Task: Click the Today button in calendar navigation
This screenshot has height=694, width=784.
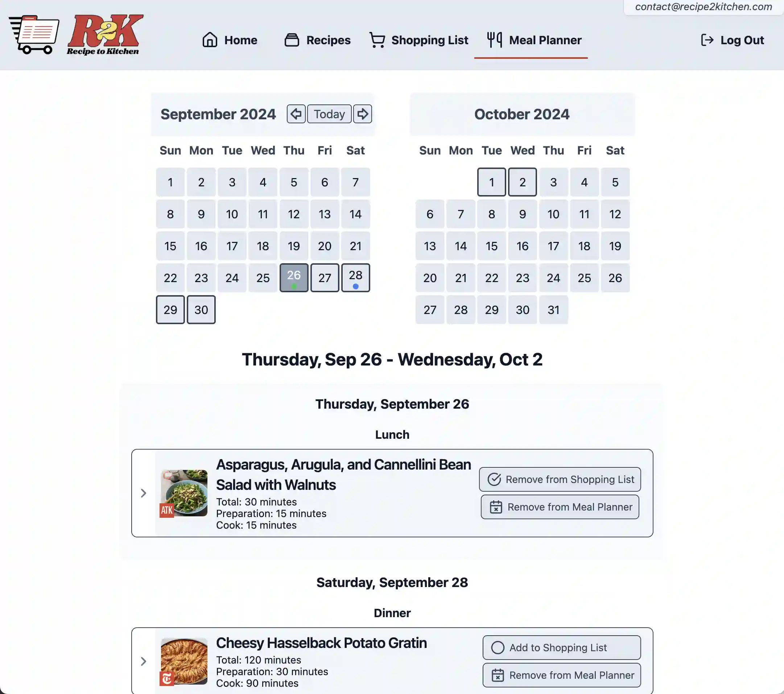Action: pos(329,114)
